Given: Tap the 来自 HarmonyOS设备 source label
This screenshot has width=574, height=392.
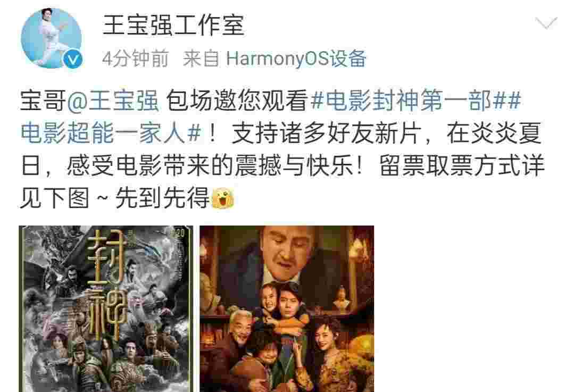Looking at the screenshot, I should point(274,59).
